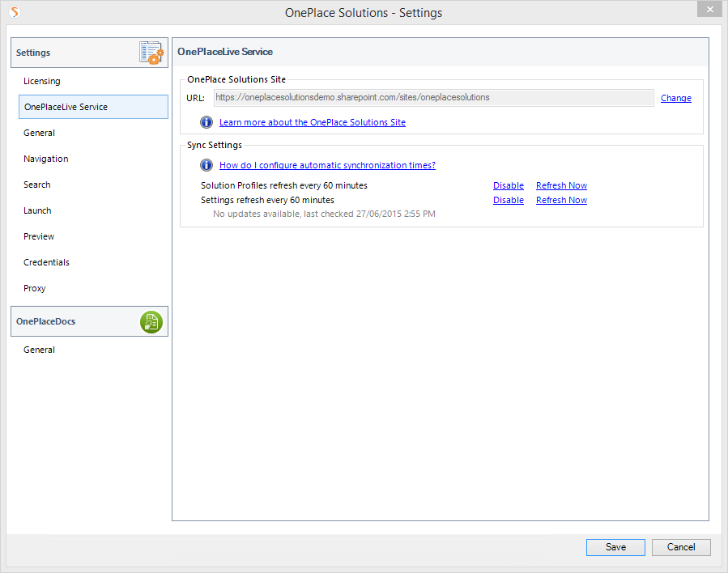Click the Cancel button
Image resolution: width=728 pixels, height=573 pixels.
[681, 547]
